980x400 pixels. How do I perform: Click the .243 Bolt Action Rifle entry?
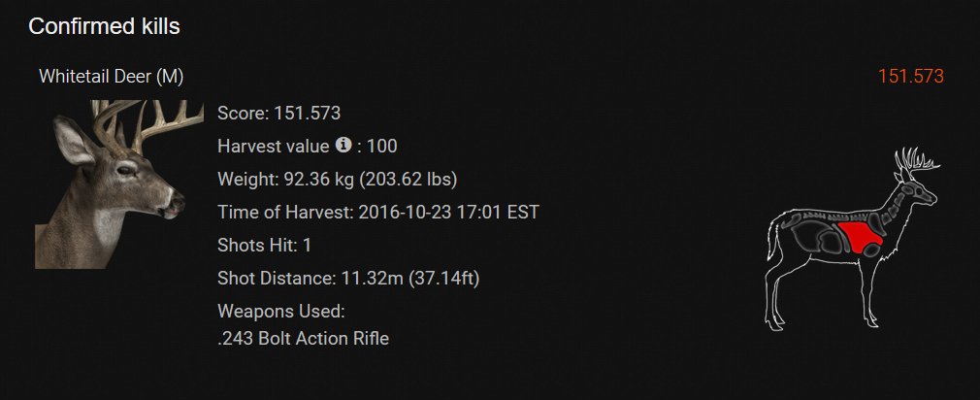(303, 339)
